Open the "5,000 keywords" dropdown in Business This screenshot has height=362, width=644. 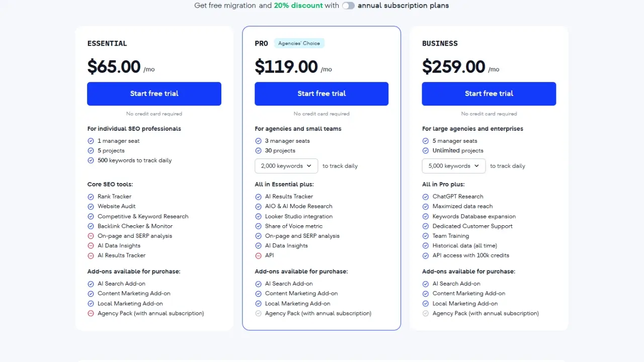453,165
